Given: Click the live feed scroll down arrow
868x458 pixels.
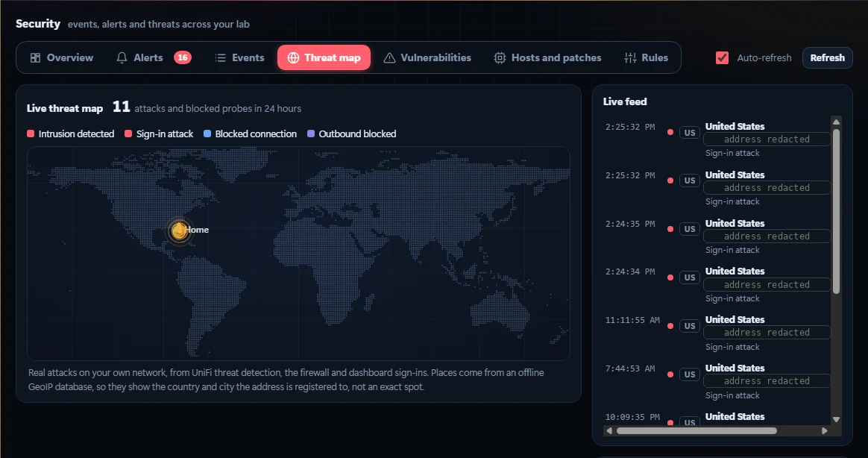Looking at the screenshot, I should click(x=836, y=420).
